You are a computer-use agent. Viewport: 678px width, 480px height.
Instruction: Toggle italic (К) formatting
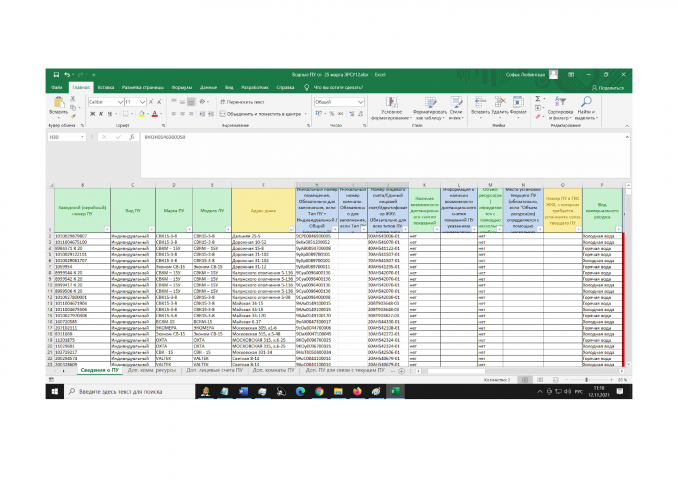tap(101, 114)
